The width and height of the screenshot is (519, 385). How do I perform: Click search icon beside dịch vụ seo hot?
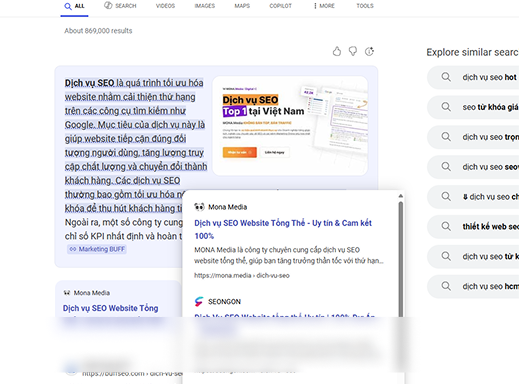point(446,77)
